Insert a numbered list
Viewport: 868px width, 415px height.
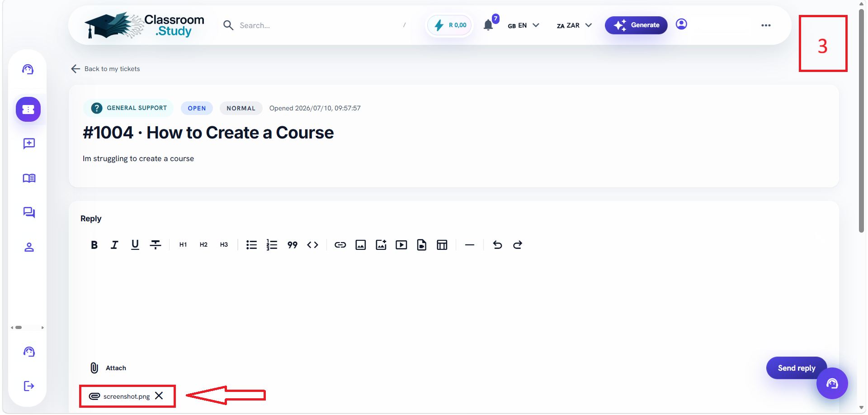pos(272,245)
